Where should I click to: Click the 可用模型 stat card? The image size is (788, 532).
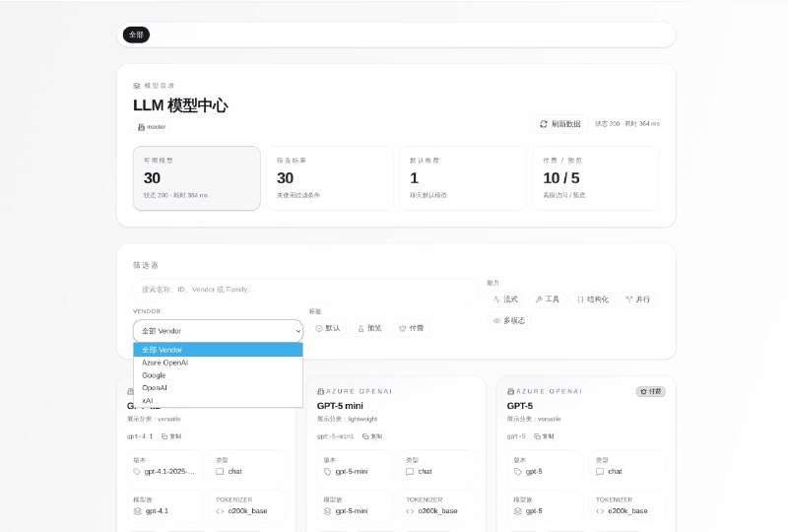coord(197,178)
